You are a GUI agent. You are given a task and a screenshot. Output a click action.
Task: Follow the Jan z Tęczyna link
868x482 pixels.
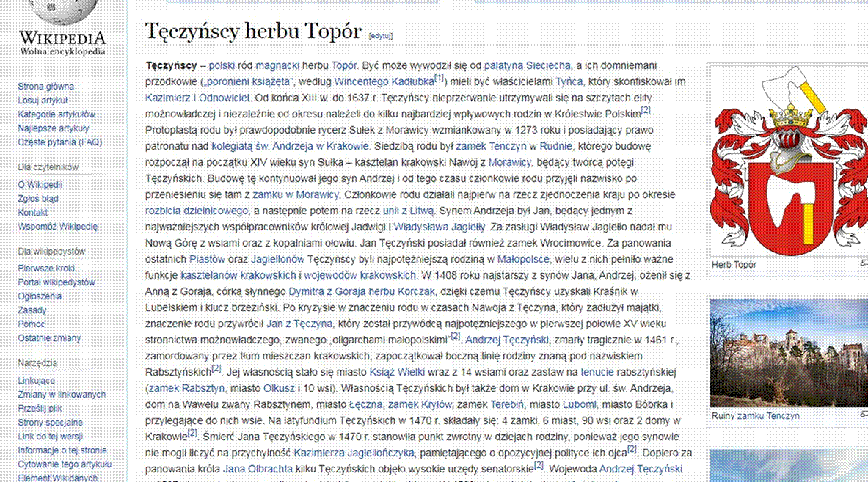299,324
